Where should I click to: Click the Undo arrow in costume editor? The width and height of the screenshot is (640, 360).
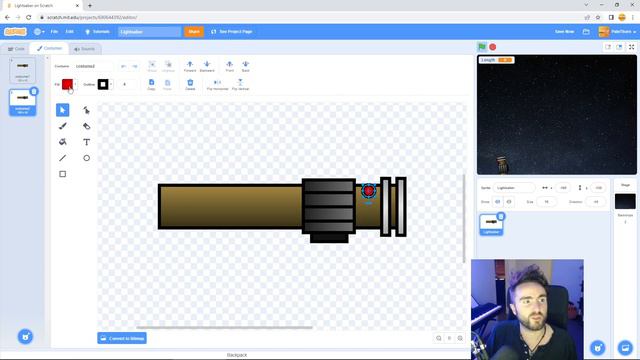click(123, 66)
